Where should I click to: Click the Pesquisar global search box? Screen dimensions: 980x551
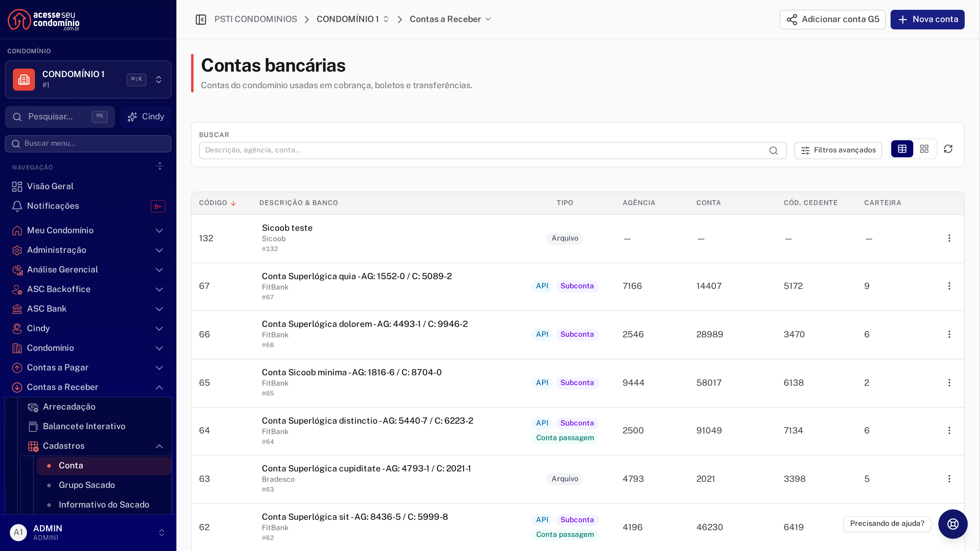coord(60,117)
